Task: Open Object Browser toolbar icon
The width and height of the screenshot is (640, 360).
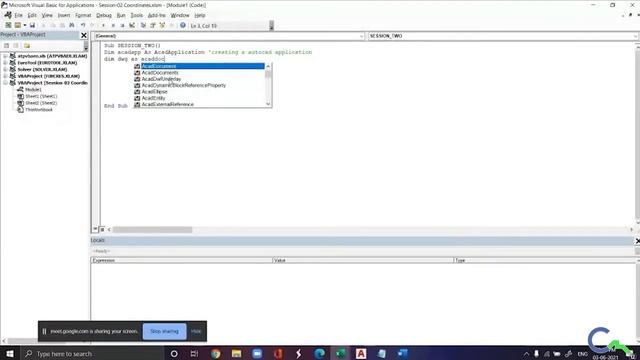Action: click(162, 25)
